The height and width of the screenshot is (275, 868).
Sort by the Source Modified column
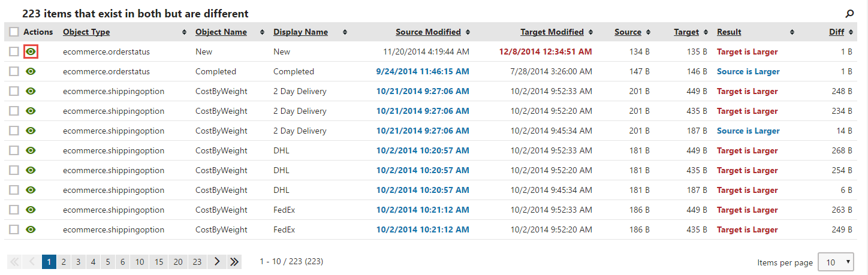(x=428, y=32)
